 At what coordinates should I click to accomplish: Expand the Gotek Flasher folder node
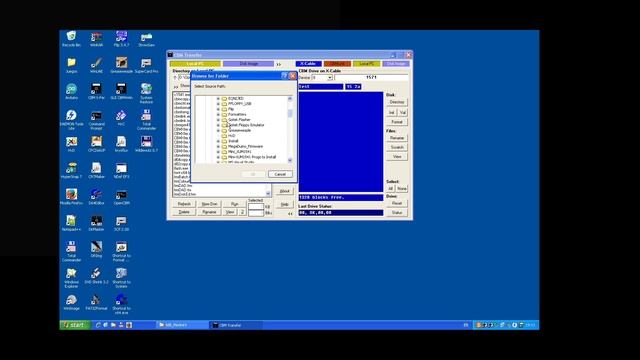point(218,120)
